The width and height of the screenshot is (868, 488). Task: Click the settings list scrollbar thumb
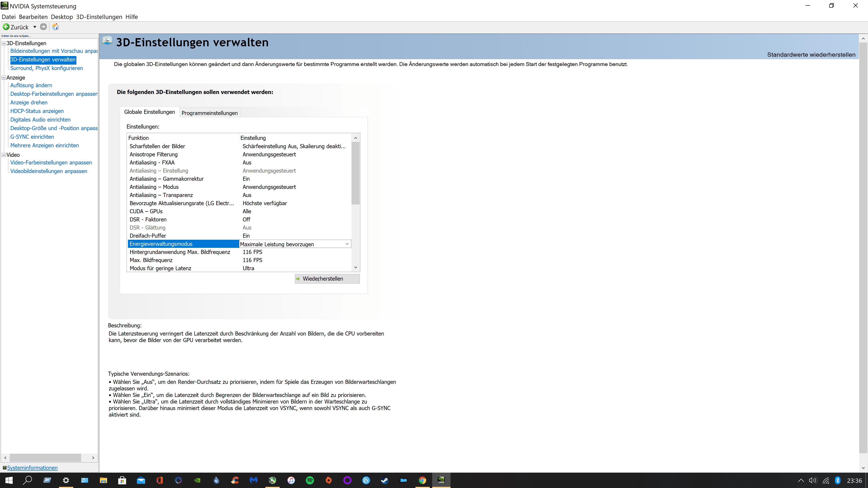356,173
